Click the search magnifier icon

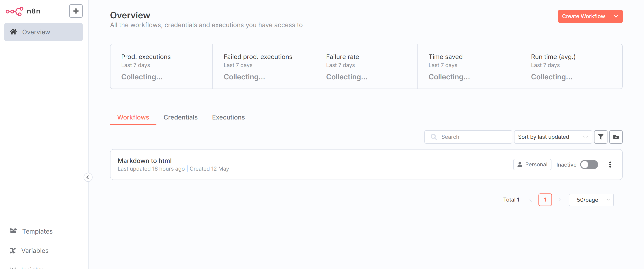[434, 137]
